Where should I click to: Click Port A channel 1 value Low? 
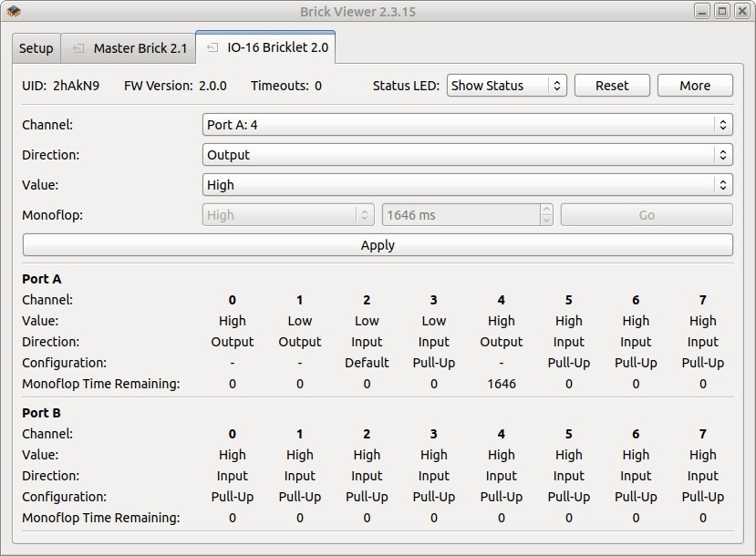299,321
